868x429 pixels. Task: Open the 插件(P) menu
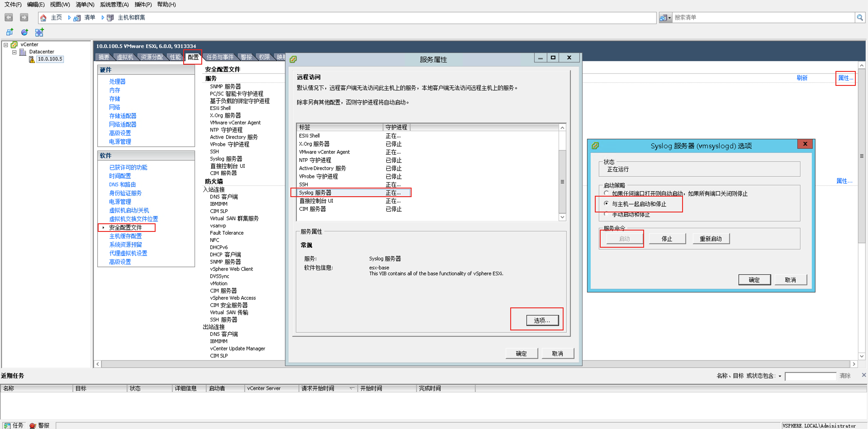[143, 5]
